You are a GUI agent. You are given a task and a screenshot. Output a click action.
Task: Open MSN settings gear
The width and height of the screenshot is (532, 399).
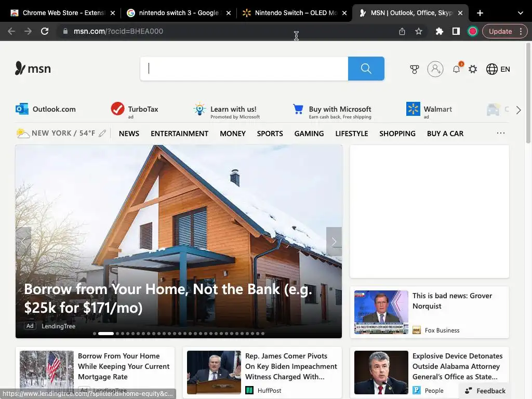(x=473, y=69)
